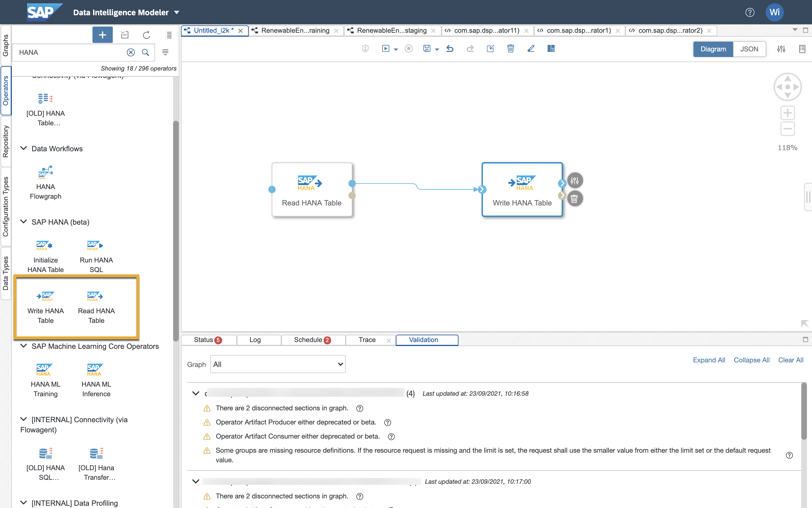Switch operator list view icon
The height and width of the screenshot is (508, 812).
click(169, 35)
